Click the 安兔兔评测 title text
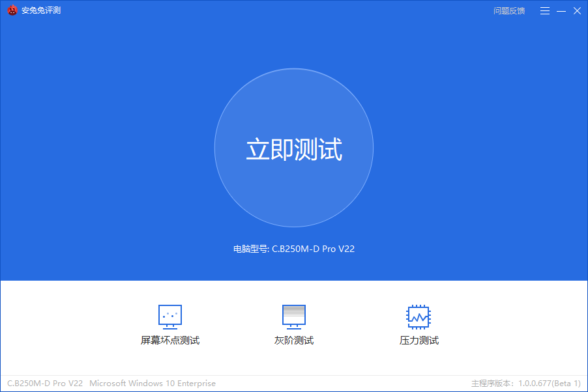This screenshot has width=588, height=392. (41, 10)
